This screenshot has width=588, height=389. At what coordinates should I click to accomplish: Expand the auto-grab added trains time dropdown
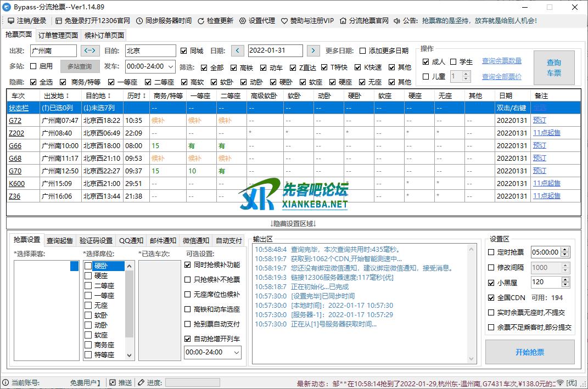(x=235, y=352)
